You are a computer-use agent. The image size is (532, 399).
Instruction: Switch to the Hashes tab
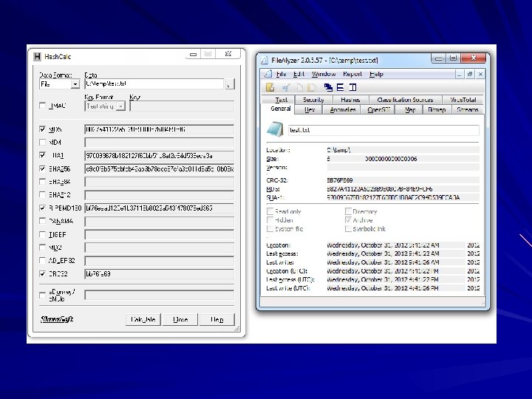click(350, 100)
